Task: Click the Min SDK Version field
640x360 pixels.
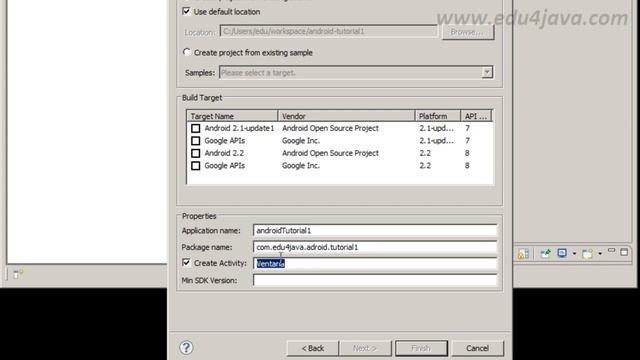Action: click(x=375, y=280)
